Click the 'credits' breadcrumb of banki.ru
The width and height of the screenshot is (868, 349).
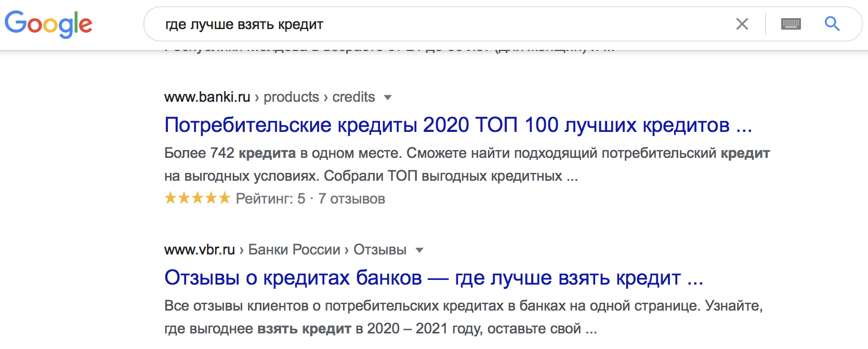353,97
